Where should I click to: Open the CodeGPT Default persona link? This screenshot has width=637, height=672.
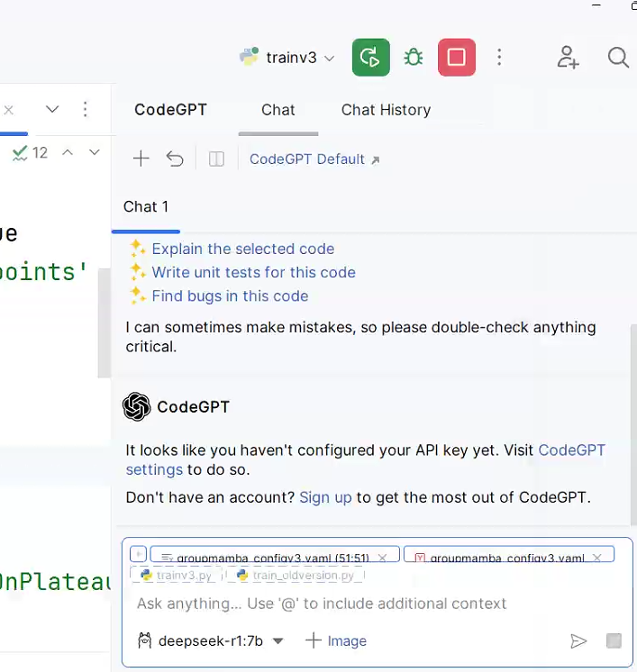pos(314,159)
